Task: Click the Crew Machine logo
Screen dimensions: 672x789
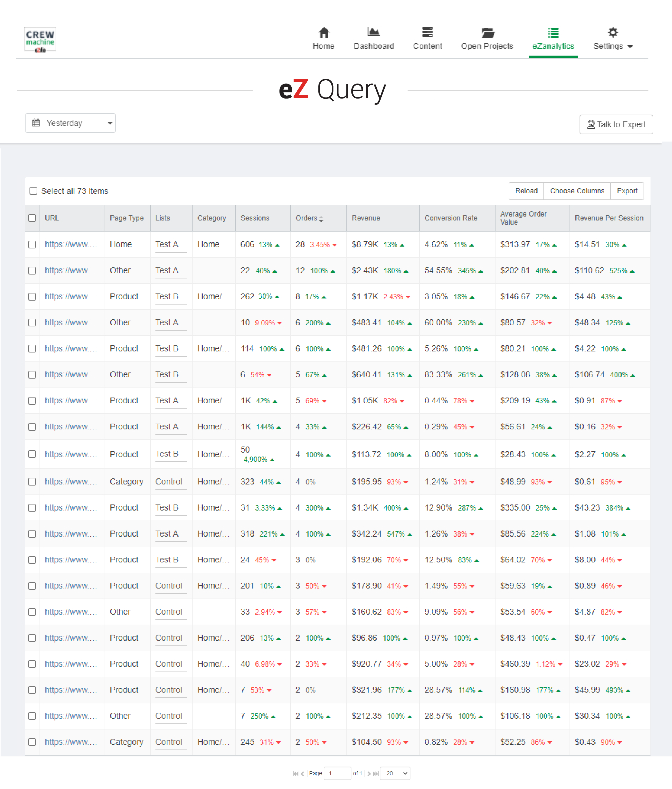Action: point(40,39)
